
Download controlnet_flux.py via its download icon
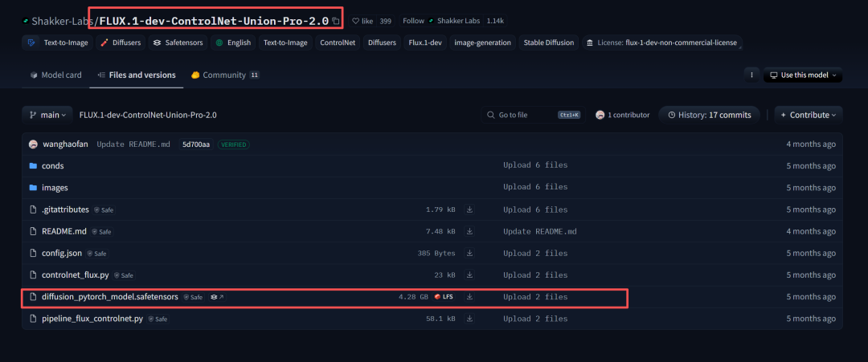point(469,275)
